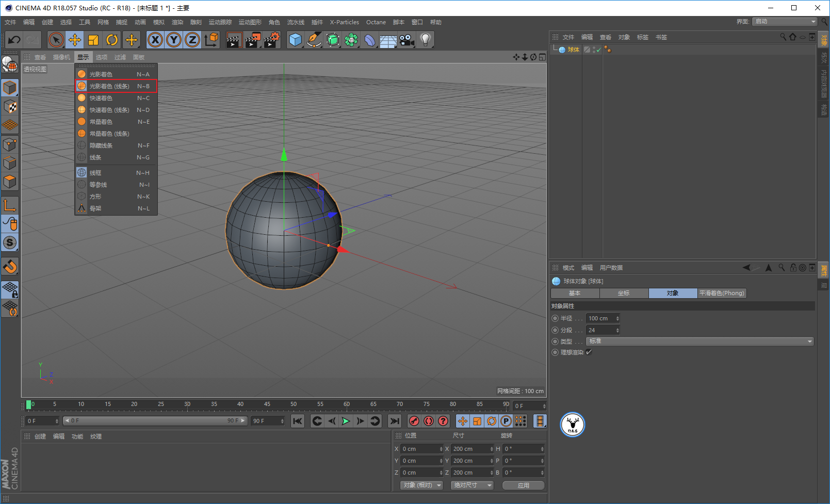
Task: Switch to the 坐标 attribute tab
Action: pos(624,293)
